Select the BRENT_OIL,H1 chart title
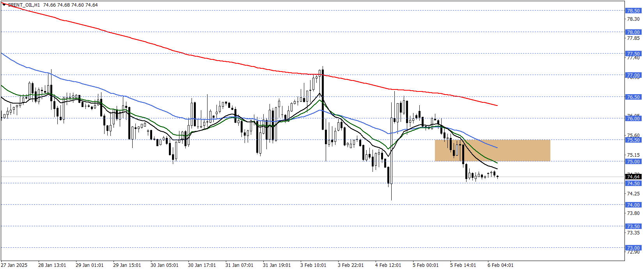The image size is (644, 270). [x=24, y=5]
